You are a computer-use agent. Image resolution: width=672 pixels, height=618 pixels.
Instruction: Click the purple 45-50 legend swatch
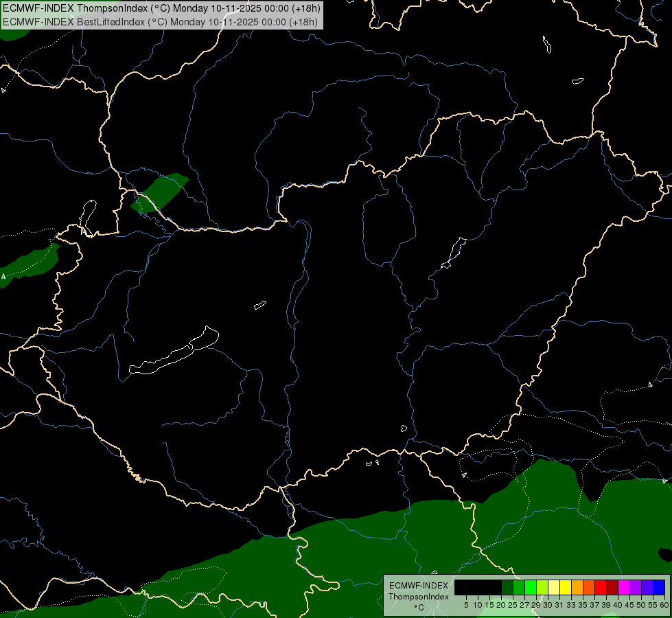[636, 587]
